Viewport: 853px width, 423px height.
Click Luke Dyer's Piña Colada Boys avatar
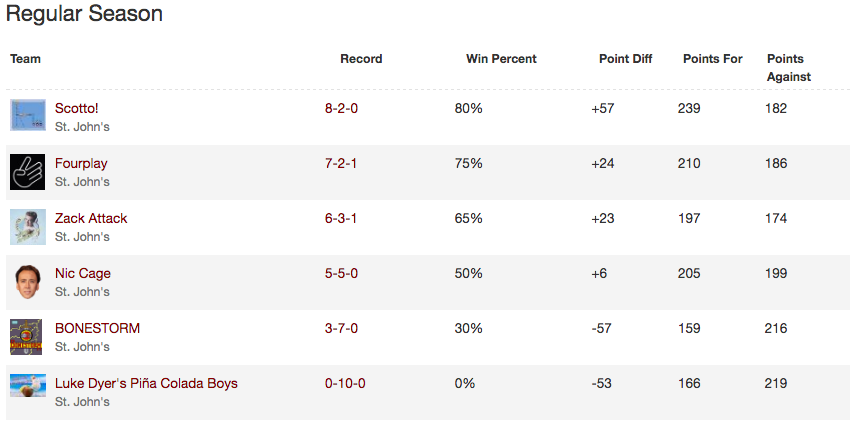click(x=28, y=385)
